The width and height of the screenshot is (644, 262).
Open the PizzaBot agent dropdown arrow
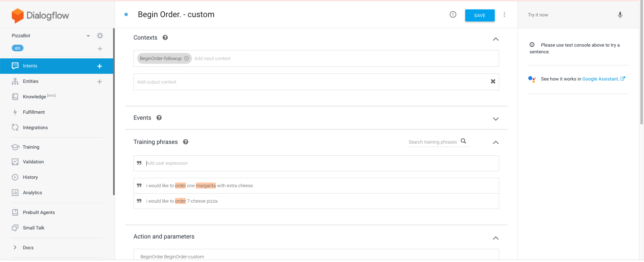88,36
